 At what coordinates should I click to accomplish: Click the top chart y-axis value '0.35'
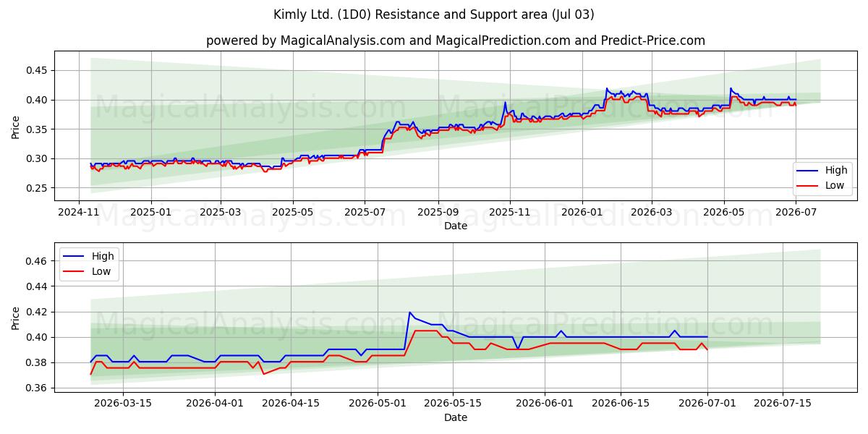click(37, 129)
